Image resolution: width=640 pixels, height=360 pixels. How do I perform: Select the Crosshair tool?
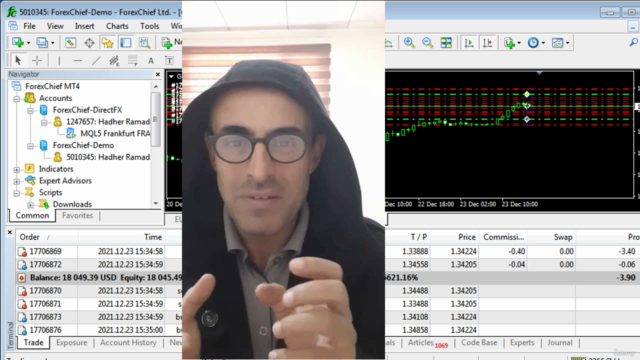point(37,61)
